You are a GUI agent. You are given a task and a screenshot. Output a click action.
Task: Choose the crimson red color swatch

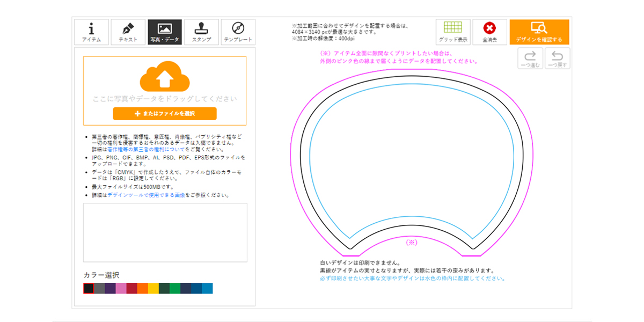[x=131, y=288]
